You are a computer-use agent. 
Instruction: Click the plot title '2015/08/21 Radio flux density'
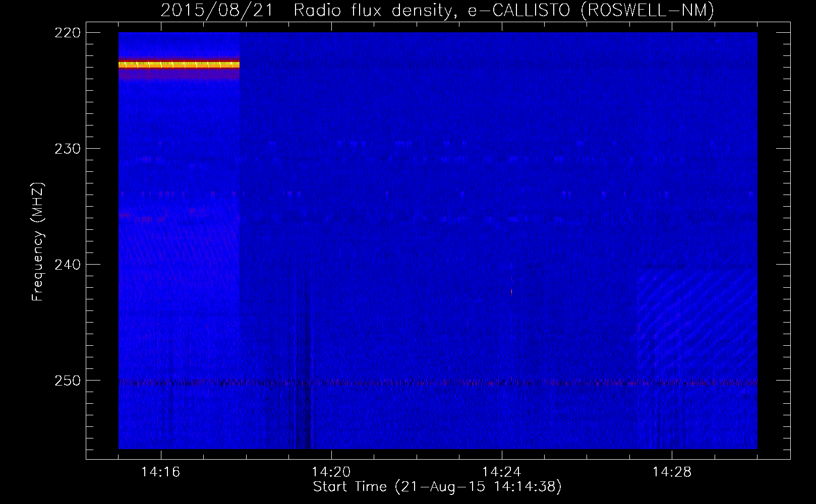click(307, 10)
